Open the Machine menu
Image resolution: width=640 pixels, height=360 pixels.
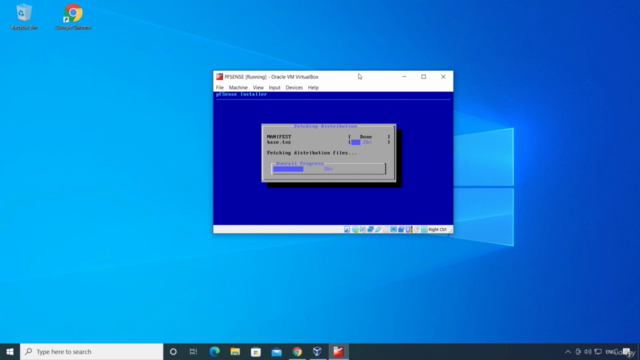pos(238,87)
